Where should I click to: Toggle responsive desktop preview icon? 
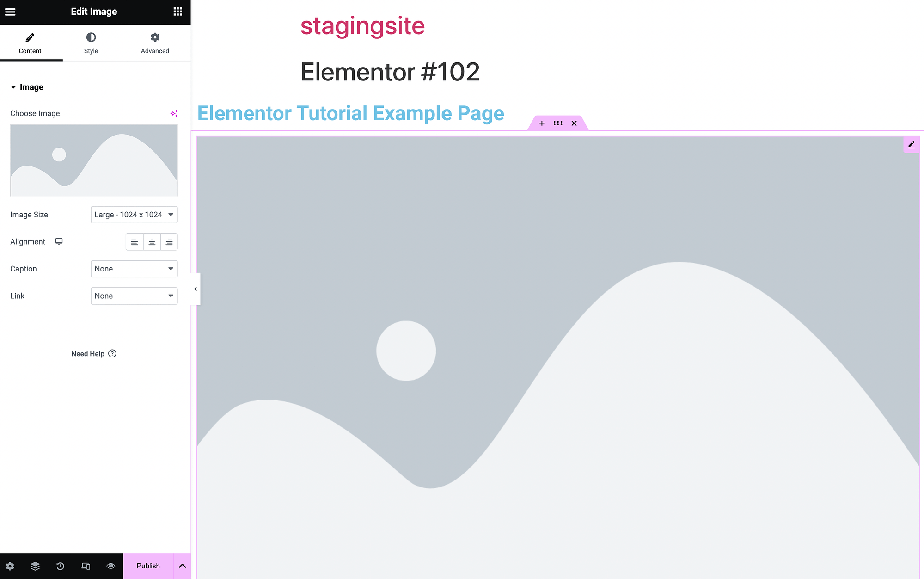point(86,566)
